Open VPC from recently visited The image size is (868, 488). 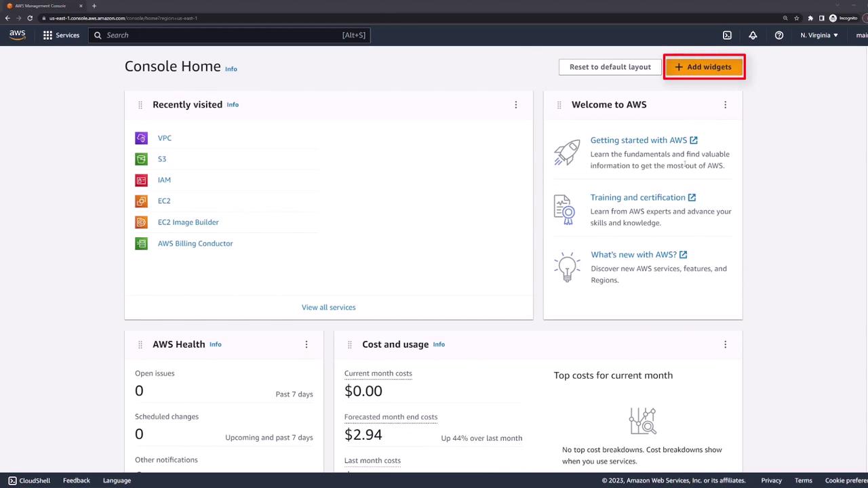165,138
